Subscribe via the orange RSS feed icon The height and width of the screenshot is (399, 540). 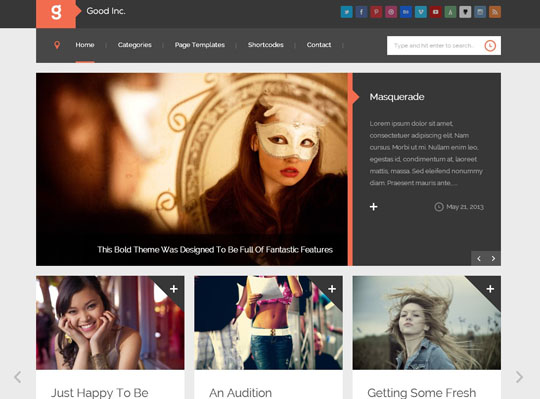tap(495, 12)
